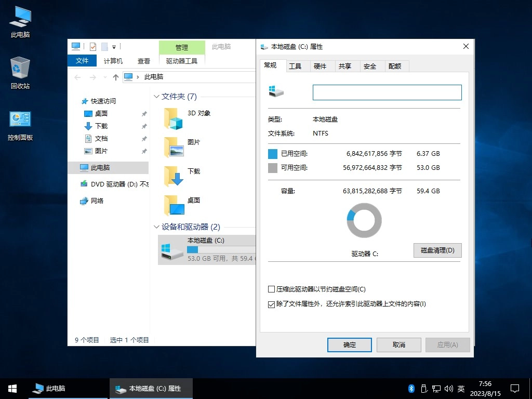Click the Up arrow in the navigation bar
This screenshot has width=532, height=399.
pos(115,77)
